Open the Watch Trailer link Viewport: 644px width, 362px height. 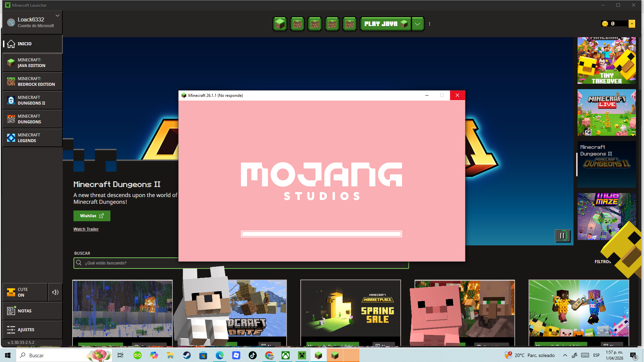86,229
